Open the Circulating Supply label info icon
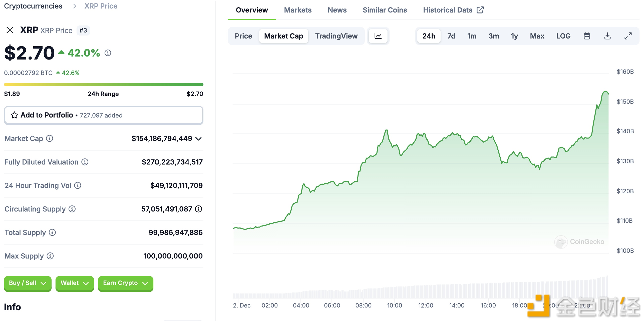 click(72, 209)
